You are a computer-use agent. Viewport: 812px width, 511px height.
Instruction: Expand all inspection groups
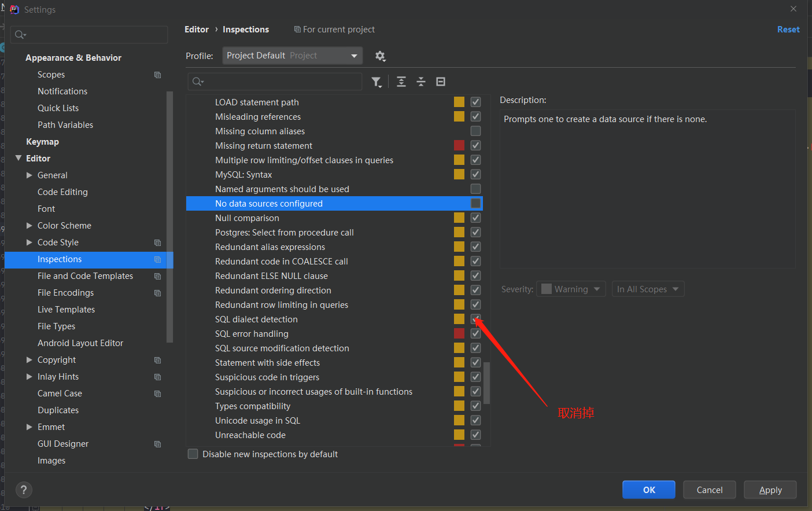401,82
